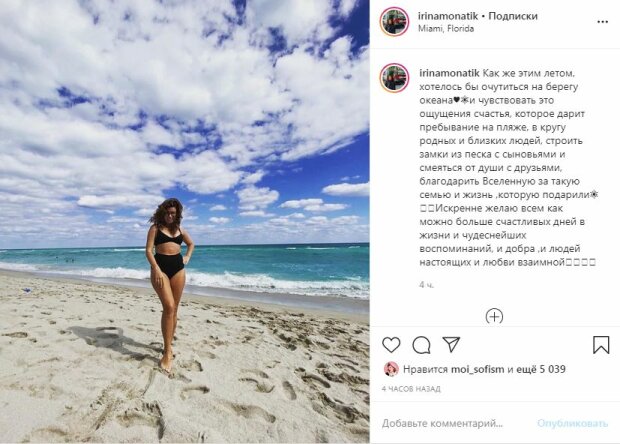Open irinamonatik avatar beside the caption

(x=394, y=78)
